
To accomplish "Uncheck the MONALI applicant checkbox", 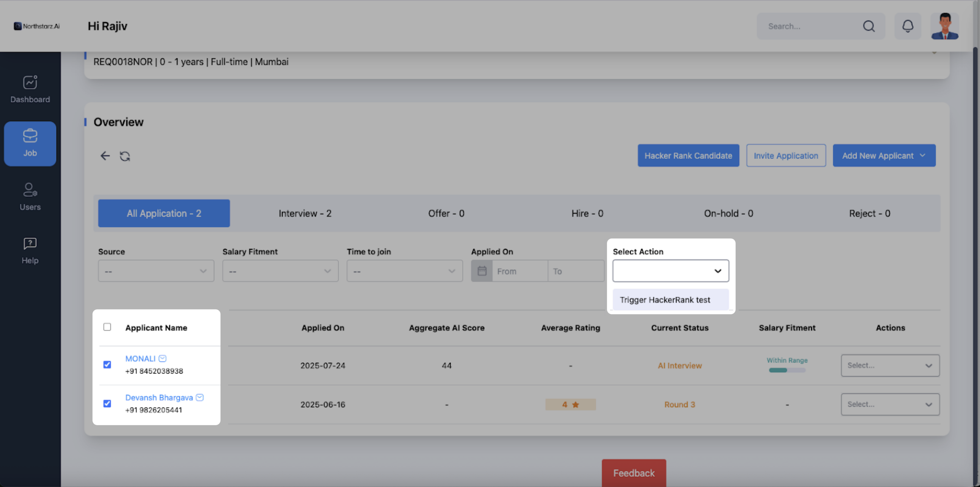I will pos(107,364).
